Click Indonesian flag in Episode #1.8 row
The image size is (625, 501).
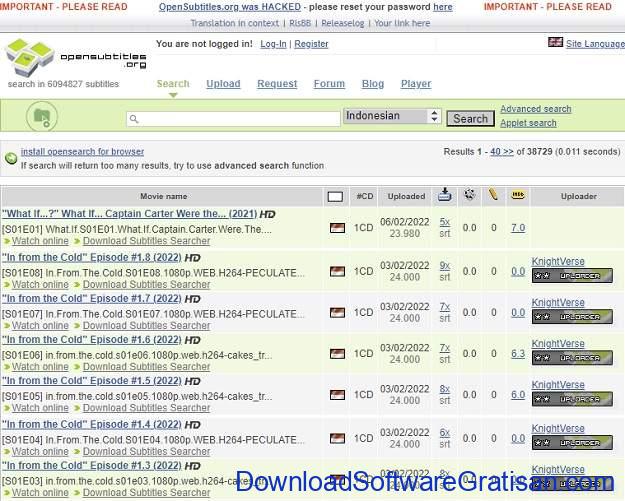click(x=337, y=271)
